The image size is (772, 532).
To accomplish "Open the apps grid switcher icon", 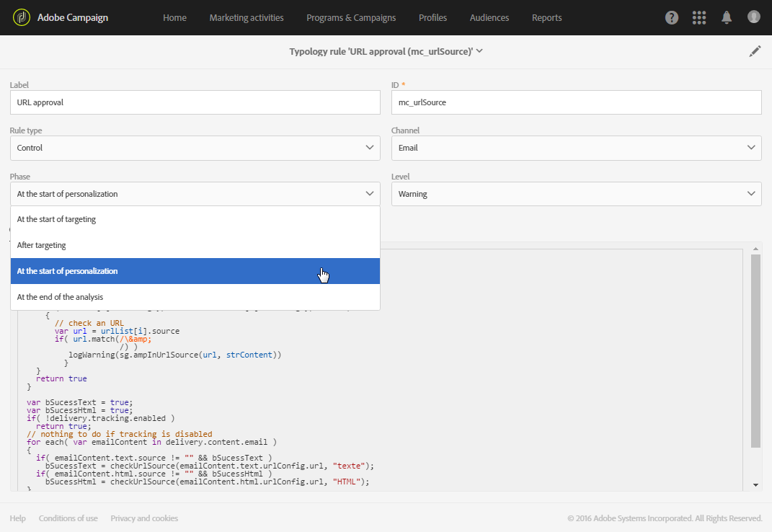I will [698, 17].
